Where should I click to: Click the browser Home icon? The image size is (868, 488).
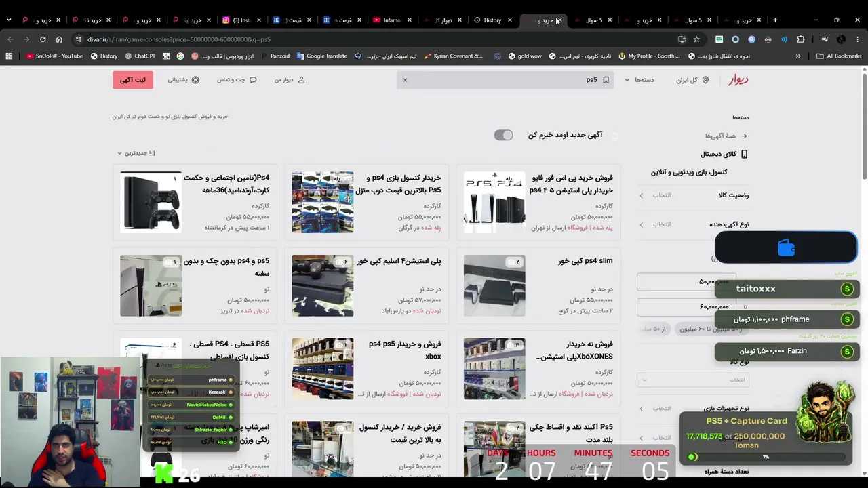point(59,39)
